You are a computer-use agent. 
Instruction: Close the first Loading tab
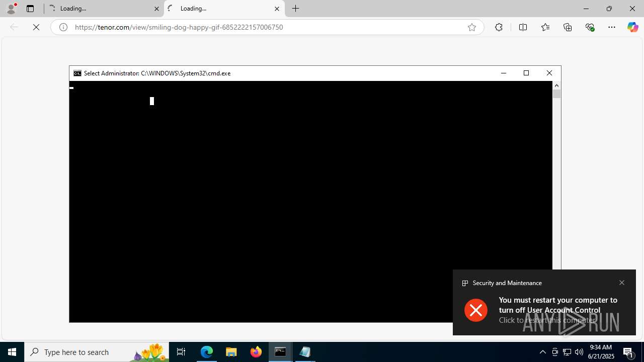pos(156,9)
